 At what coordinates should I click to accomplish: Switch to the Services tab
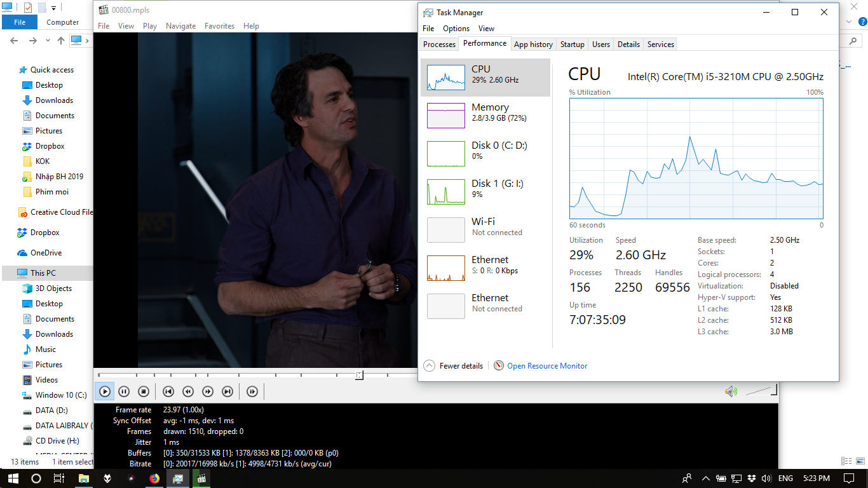tap(660, 44)
